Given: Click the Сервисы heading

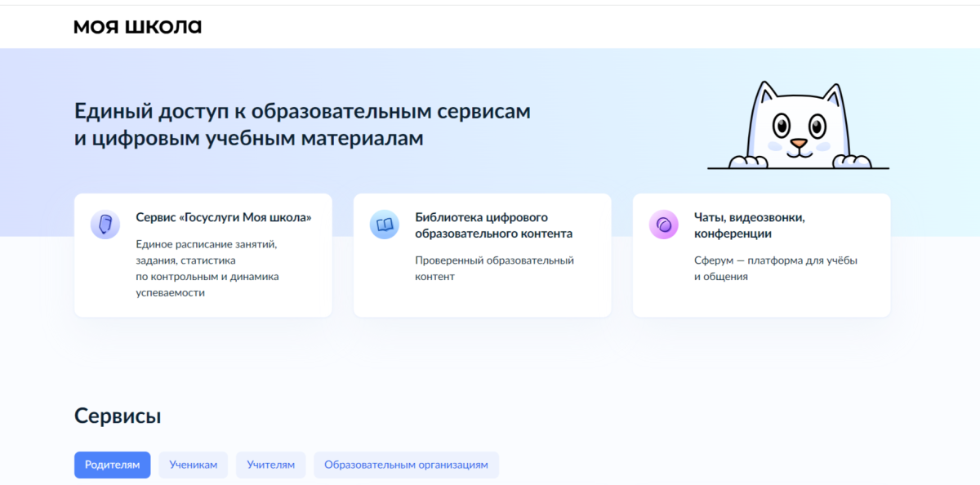Looking at the screenshot, I should pos(118,415).
